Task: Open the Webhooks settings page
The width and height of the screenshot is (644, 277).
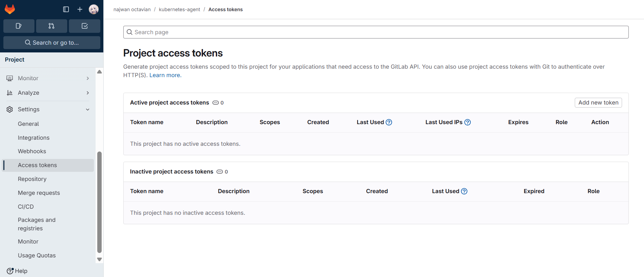Action: click(x=32, y=151)
